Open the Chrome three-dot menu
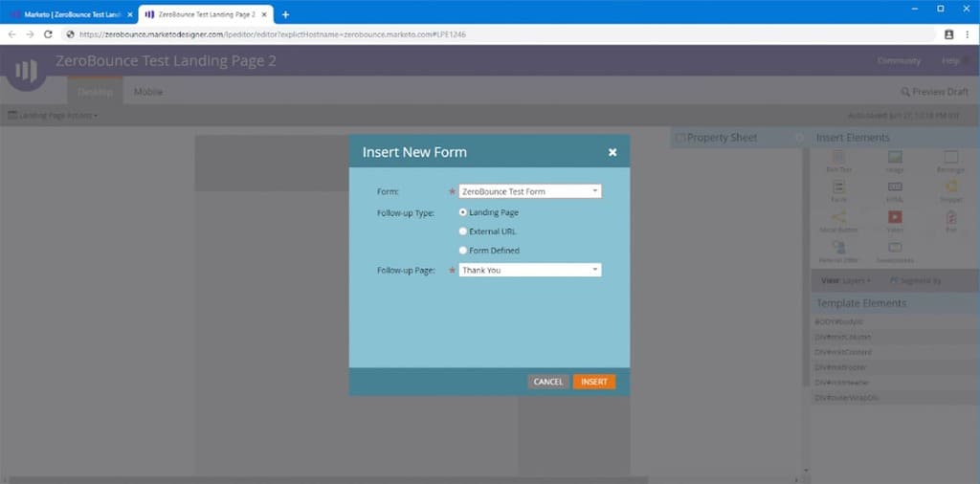This screenshot has height=484, width=980. point(967,34)
